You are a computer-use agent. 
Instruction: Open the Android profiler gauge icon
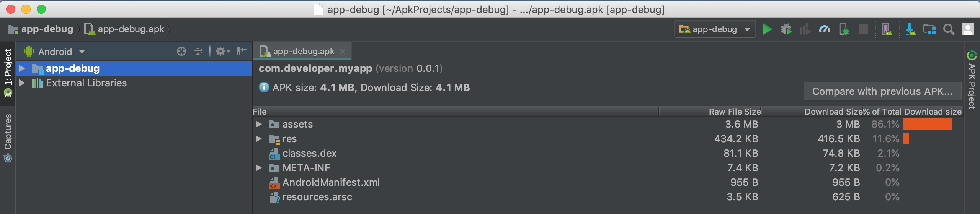click(x=824, y=29)
